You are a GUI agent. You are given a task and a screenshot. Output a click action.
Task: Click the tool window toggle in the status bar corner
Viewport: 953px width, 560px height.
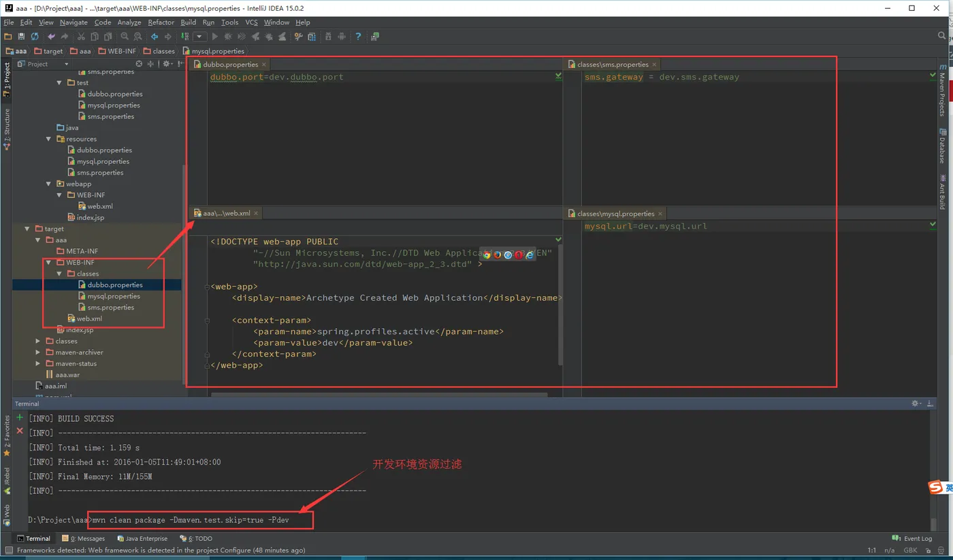[x=9, y=550]
